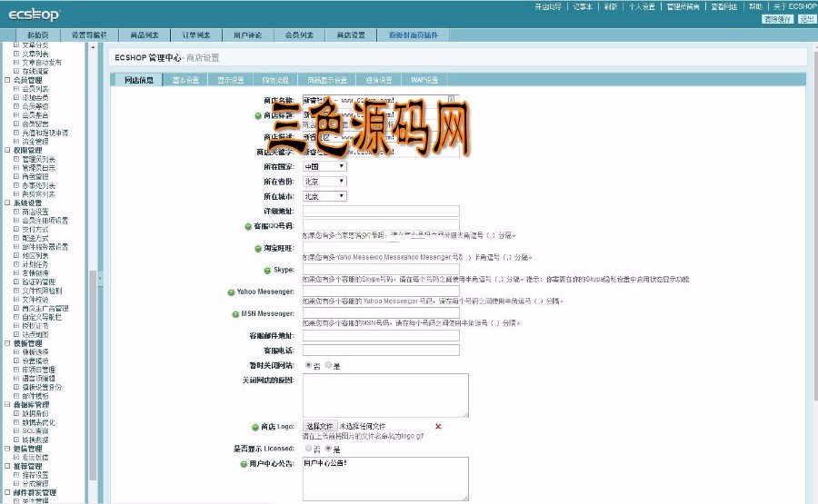Collapse the 数据库管理 tree group

(x=7, y=404)
